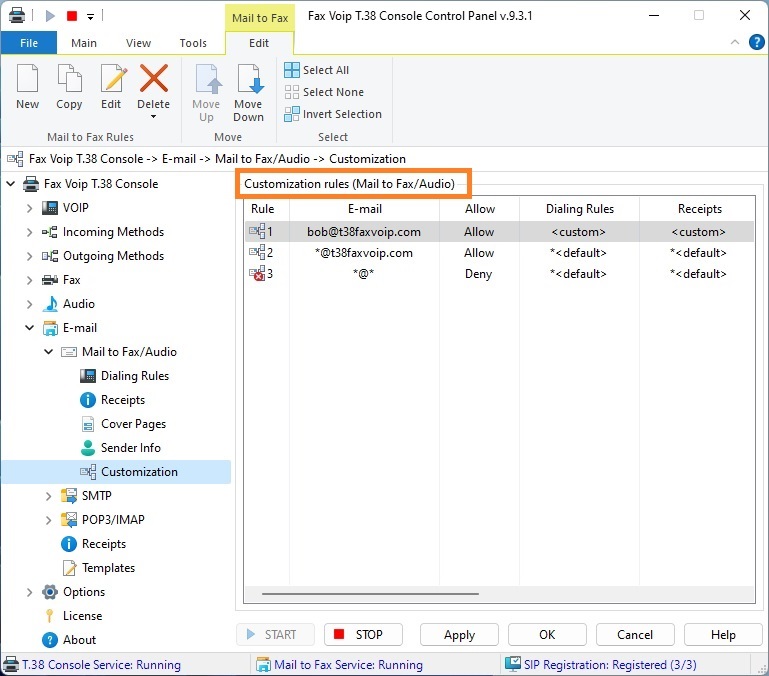The width and height of the screenshot is (769, 676).
Task: Click the Sender Info person icon
Action: tap(88, 447)
